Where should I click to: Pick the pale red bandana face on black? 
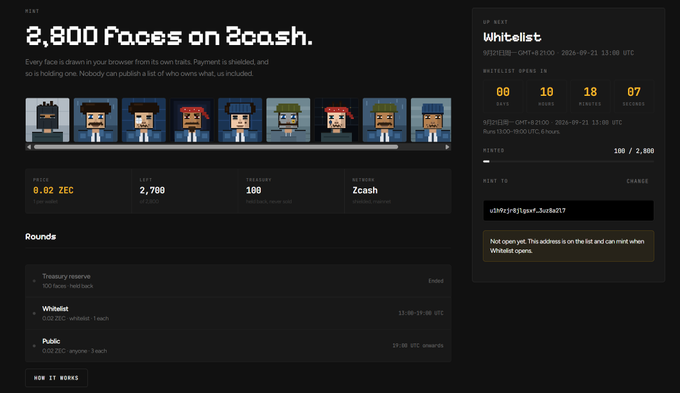(x=336, y=120)
